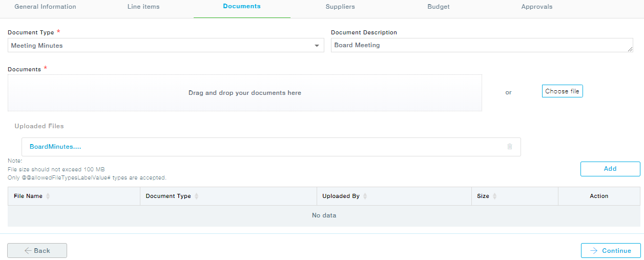Sort table by Uploaded By column arrows

click(365, 196)
